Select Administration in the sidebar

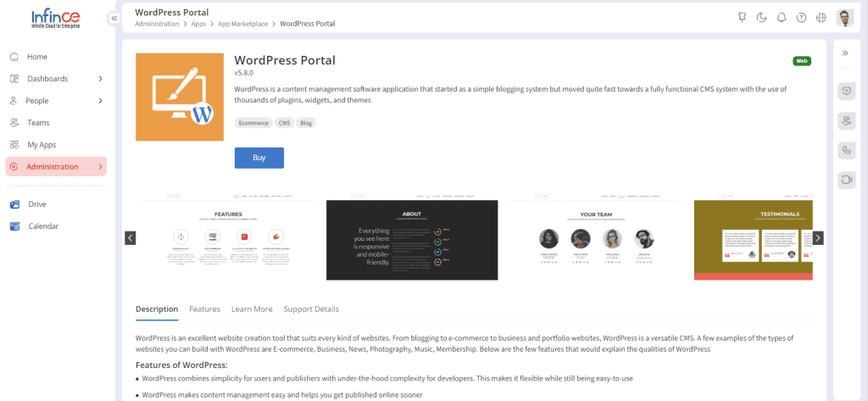click(x=56, y=167)
